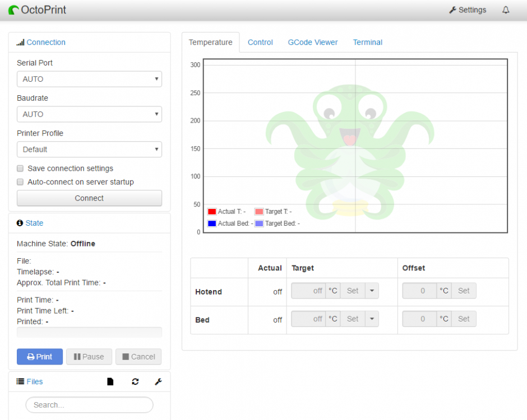Focus the Hotend offset field
527x420 pixels.
pyautogui.click(x=419, y=291)
